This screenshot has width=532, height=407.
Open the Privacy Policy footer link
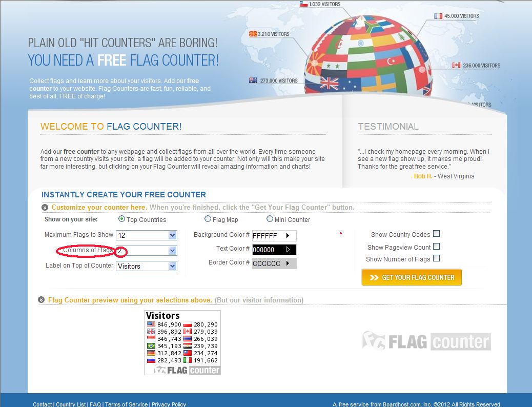click(169, 404)
